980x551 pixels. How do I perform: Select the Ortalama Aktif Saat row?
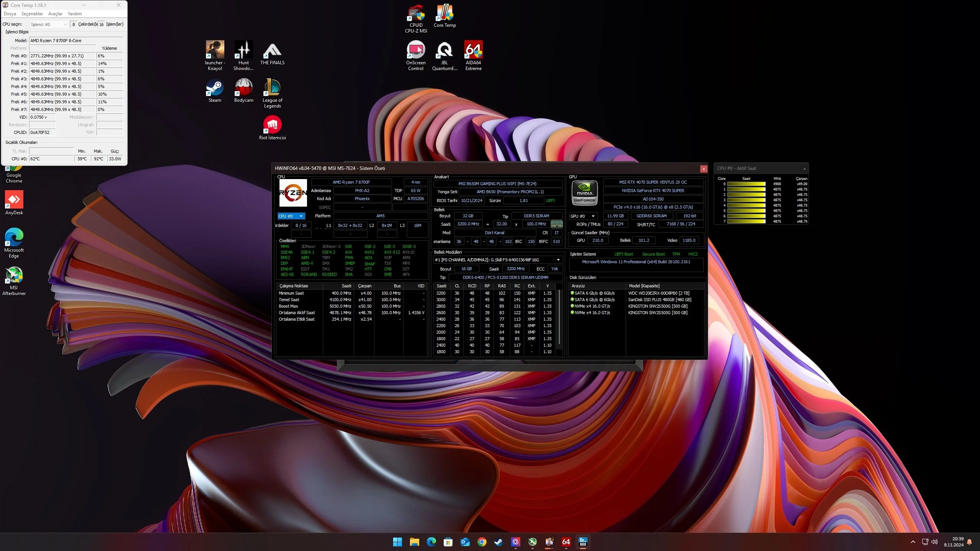tap(351, 313)
